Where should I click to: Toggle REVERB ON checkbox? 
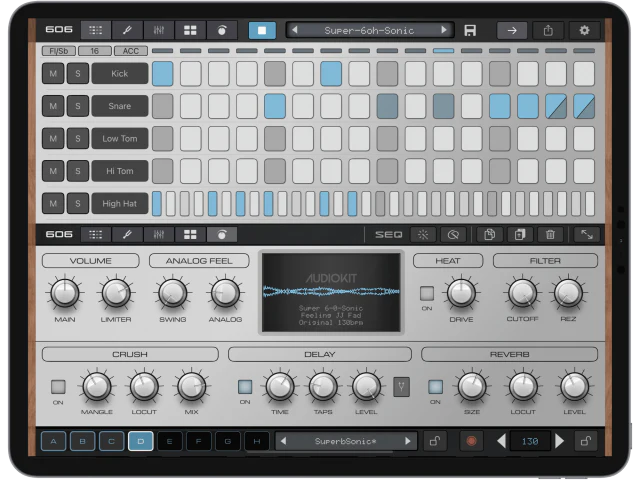coord(435,387)
